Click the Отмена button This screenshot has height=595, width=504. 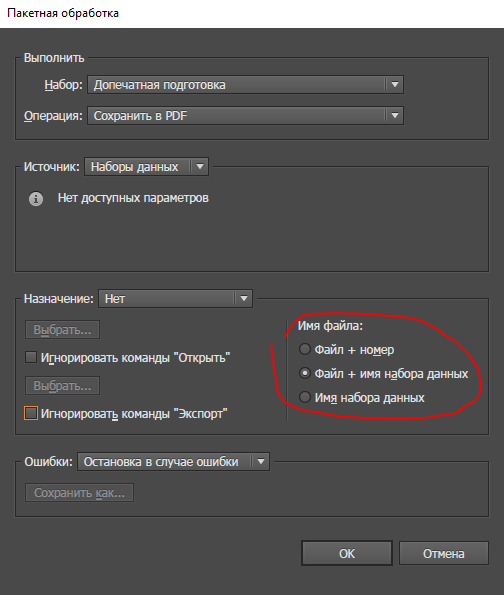[x=444, y=553]
